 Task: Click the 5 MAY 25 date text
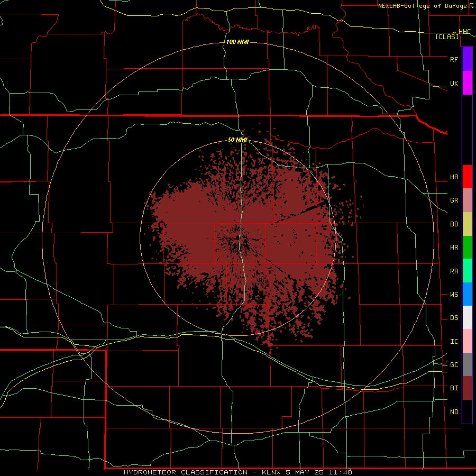pos(305,472)
